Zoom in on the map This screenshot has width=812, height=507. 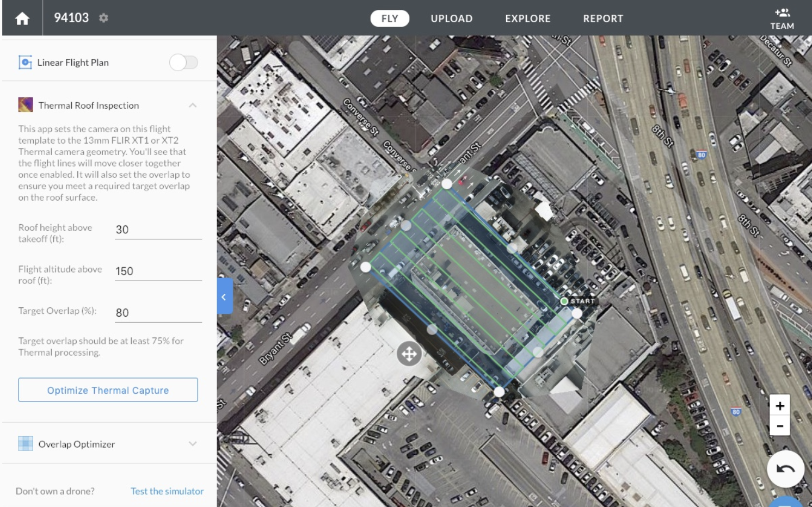pos(780,406)
